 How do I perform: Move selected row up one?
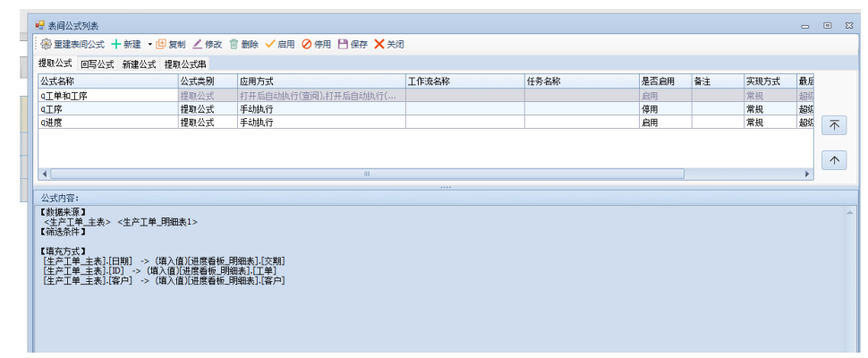tap(833, 160)
